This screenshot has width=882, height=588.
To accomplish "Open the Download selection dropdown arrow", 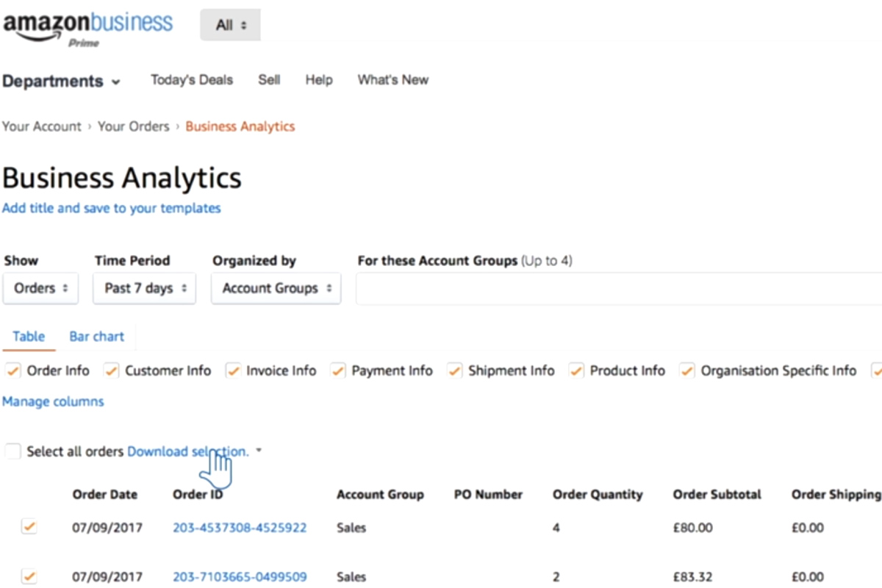I will (258, 451).
